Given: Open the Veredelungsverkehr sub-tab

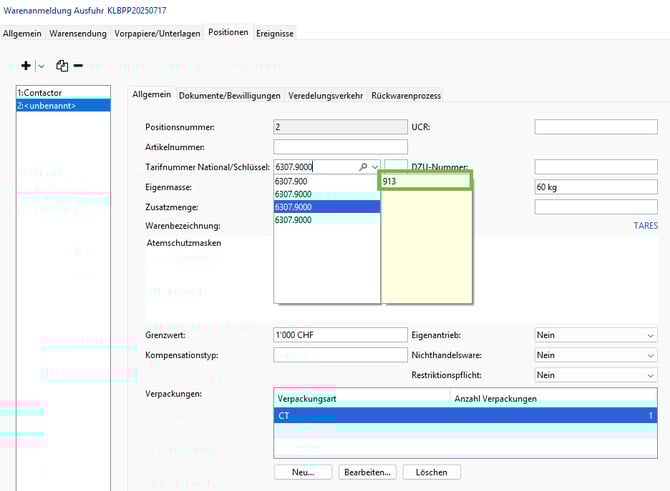Looking at the screenshot, I should point(326,96).
